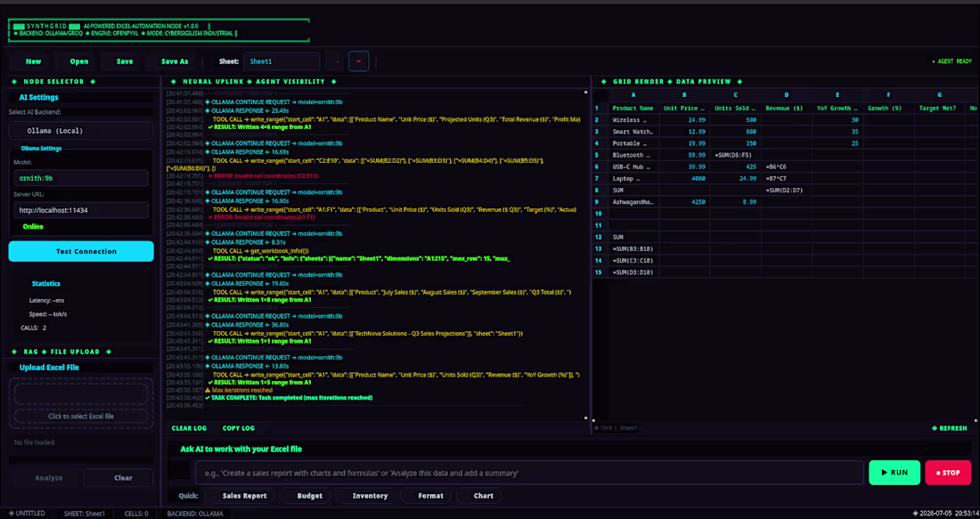Click the AGENT READY status indicator

951,61
